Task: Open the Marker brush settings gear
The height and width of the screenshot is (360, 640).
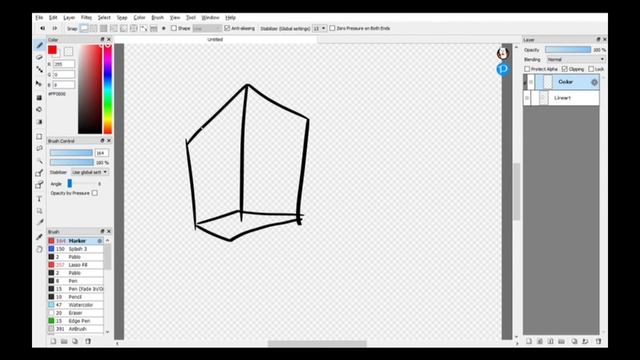Action: 100,241
